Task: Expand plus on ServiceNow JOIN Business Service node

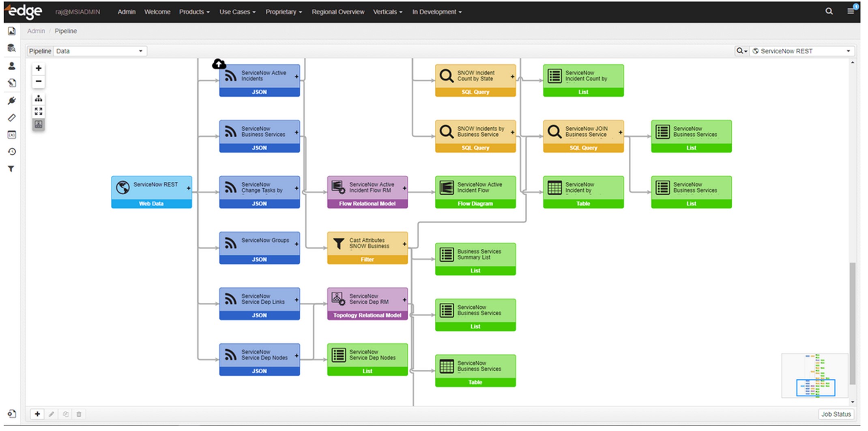Action: pos(620,132)
